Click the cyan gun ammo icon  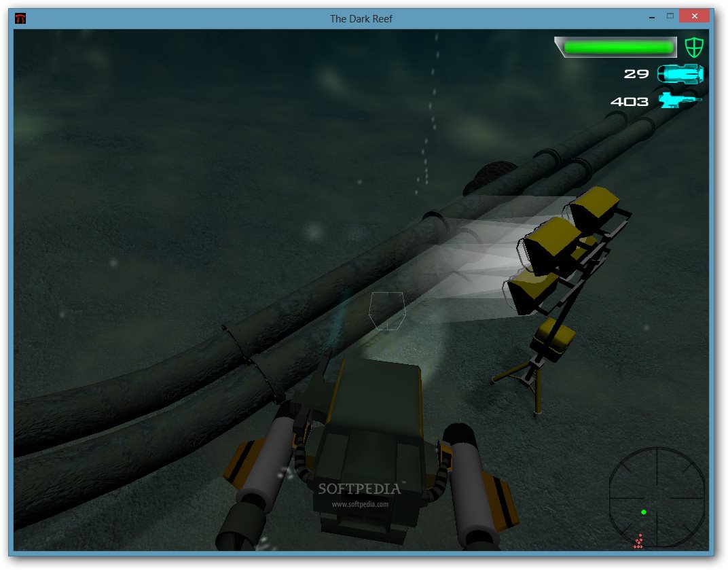[680, 100]
